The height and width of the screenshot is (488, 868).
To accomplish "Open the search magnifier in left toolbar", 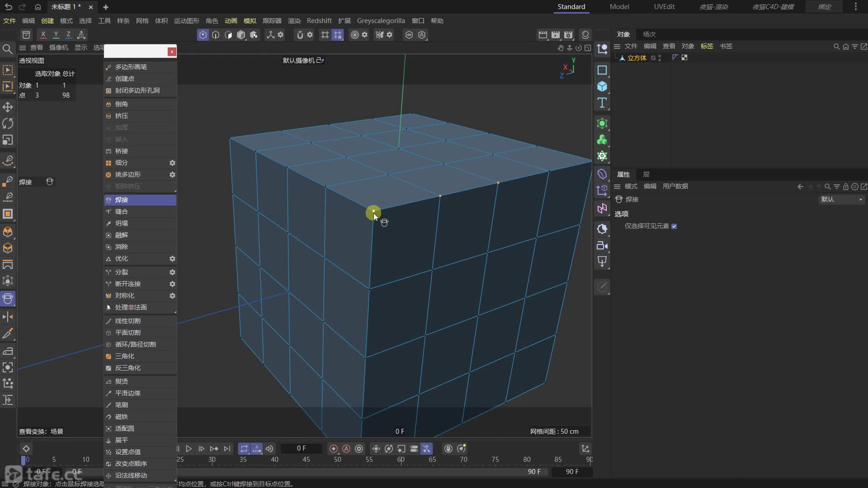I will click(7, 49).
